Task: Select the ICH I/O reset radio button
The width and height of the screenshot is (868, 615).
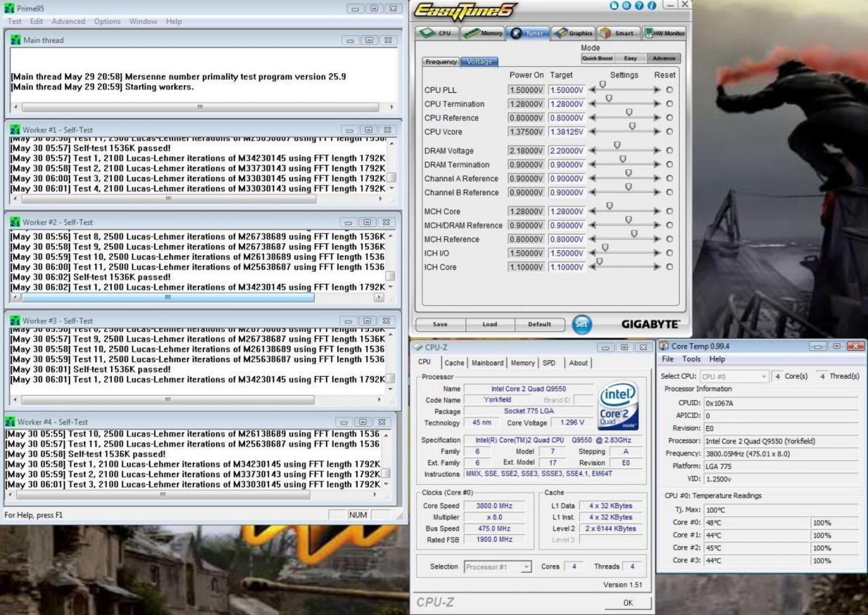Action: (x=669, y=253)
